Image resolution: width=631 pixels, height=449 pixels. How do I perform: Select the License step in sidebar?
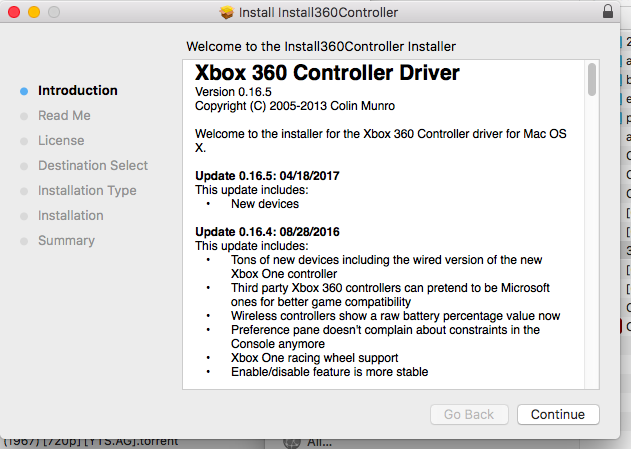tap(61, 140)
